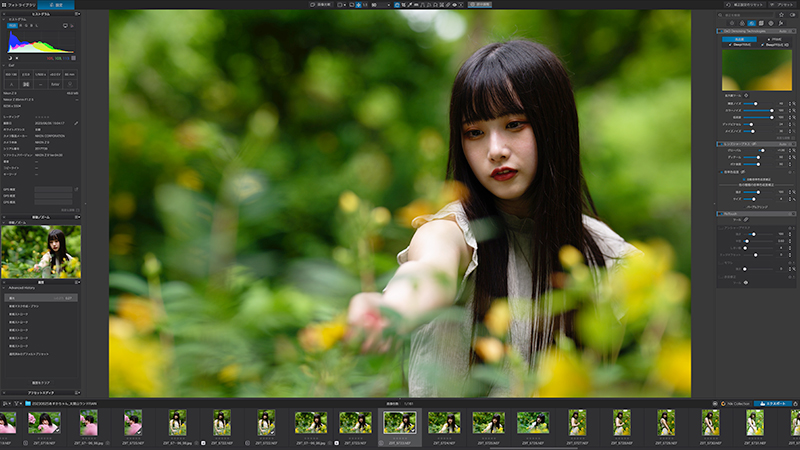Viewport: 800px width, 450px height.
Task: Click the correction search field
Action: click(x=746, y=15)
